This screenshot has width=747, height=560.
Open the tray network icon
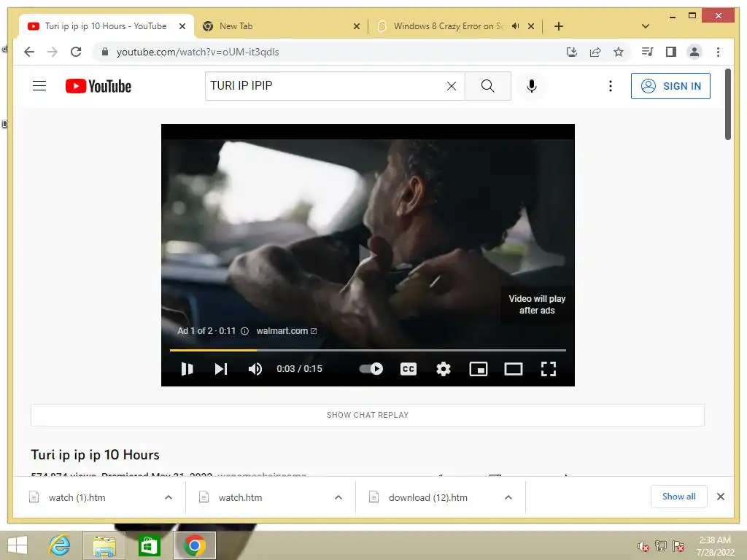click(x=661, y=546)
